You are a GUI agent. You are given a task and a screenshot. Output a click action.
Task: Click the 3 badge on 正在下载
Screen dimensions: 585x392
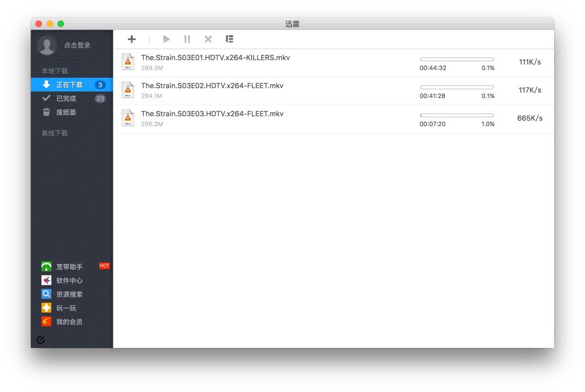[x=100, y=85]
